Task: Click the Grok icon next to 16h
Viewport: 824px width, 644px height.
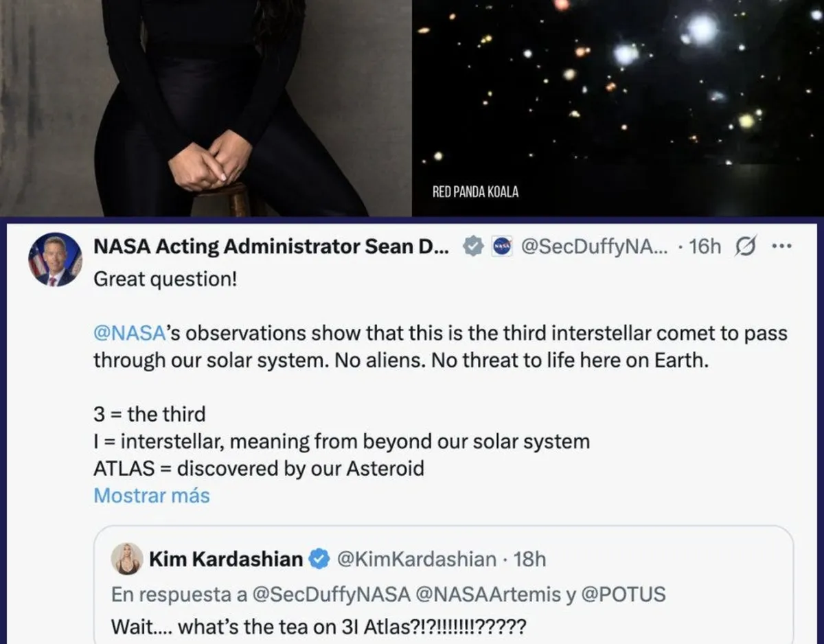Action: tap(744, 246)
